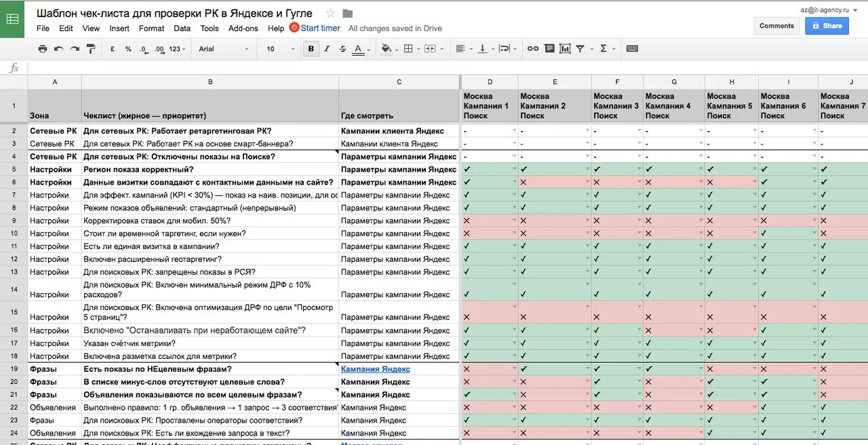
Task: Open the Insert menu
Action: tap(119, 28)
